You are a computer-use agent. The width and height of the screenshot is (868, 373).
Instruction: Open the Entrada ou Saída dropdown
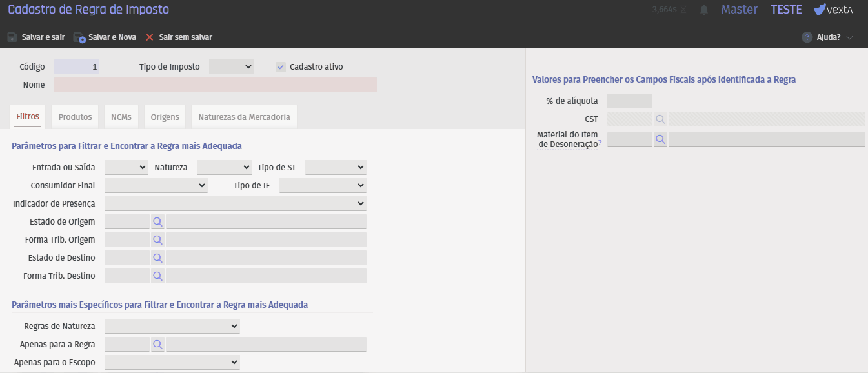pyautogui.click(x=126, y=168)
